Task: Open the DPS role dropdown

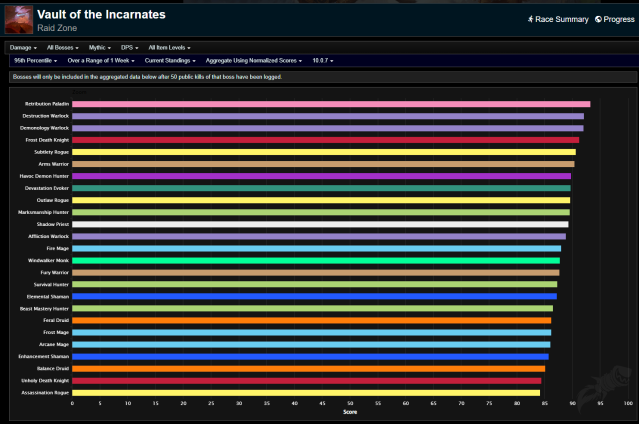Action: tap(130, 48)
